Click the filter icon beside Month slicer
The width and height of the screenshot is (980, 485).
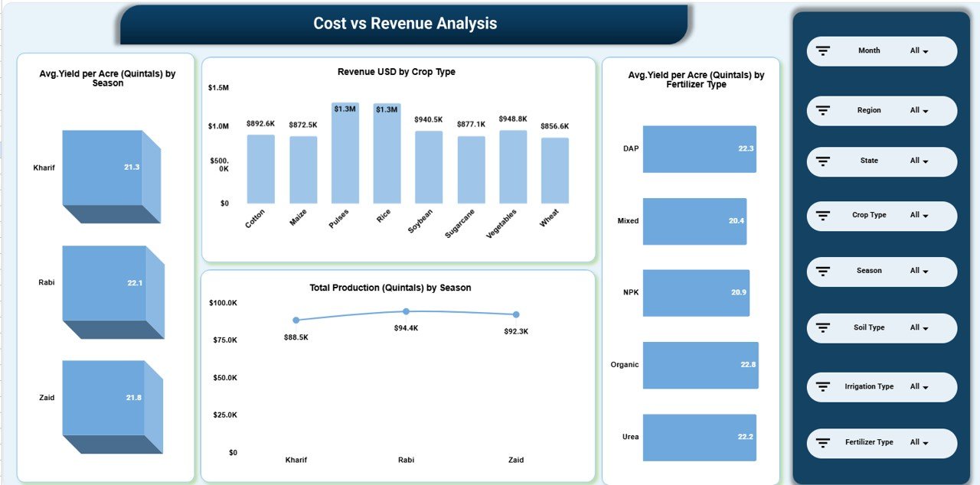(x=822, y=50)
